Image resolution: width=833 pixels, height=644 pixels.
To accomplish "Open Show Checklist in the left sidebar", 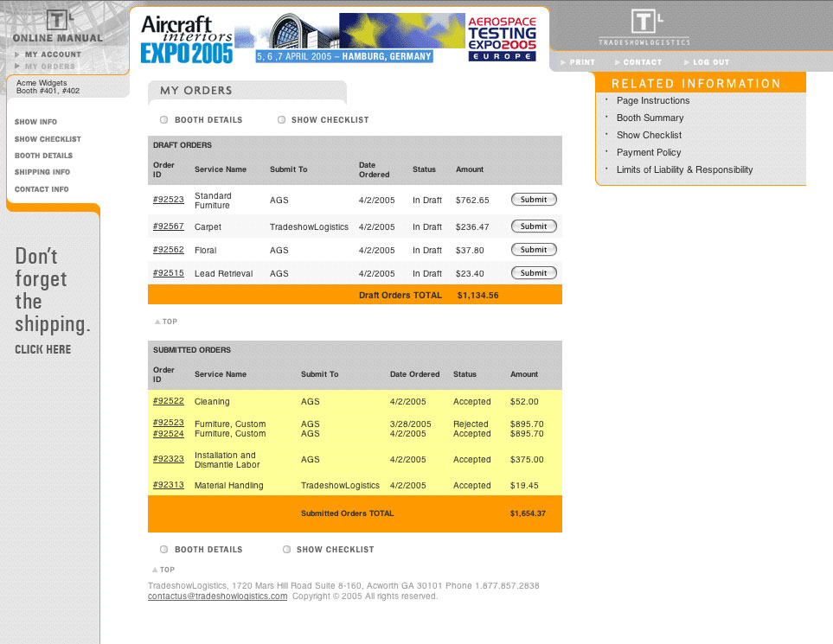I will pyautogui.click(x=48, y=139).
